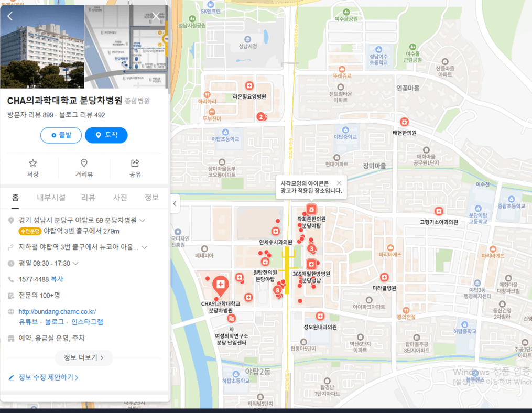Click the cluster marker numbered 3
This screenshot has width=532, height=413.
point(311,248)
